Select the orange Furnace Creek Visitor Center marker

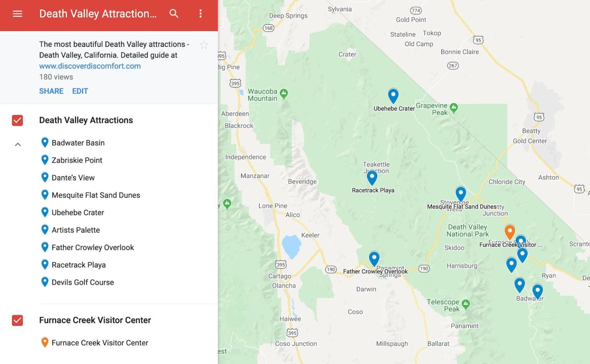click(x=510, y=231)
